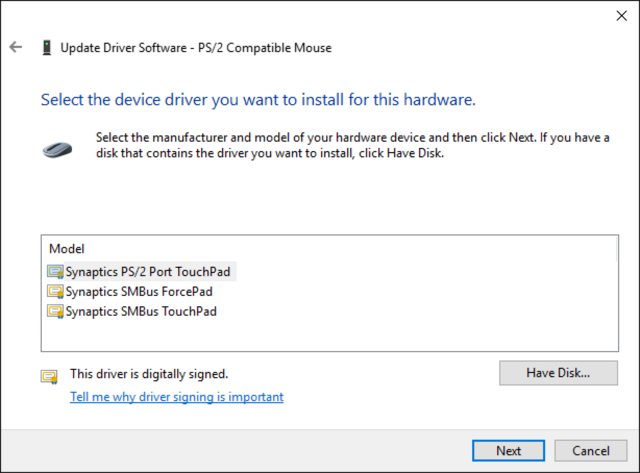Click the 'This driver is digitally signed' text
Image resolution: width=640 pixels, height=473 pixels.
point(149,374)
